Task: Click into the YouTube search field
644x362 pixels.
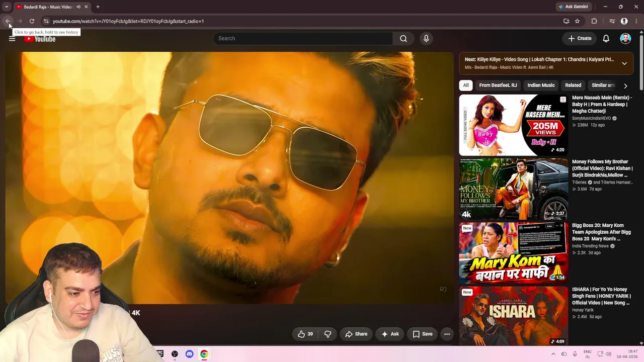Action: coord(303,38)
